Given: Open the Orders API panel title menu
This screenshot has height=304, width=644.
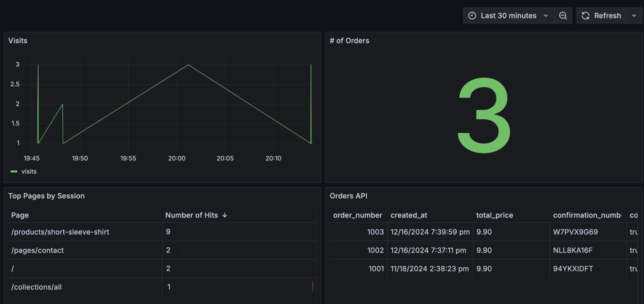Looking at the screenshot, I should [349, 196].
